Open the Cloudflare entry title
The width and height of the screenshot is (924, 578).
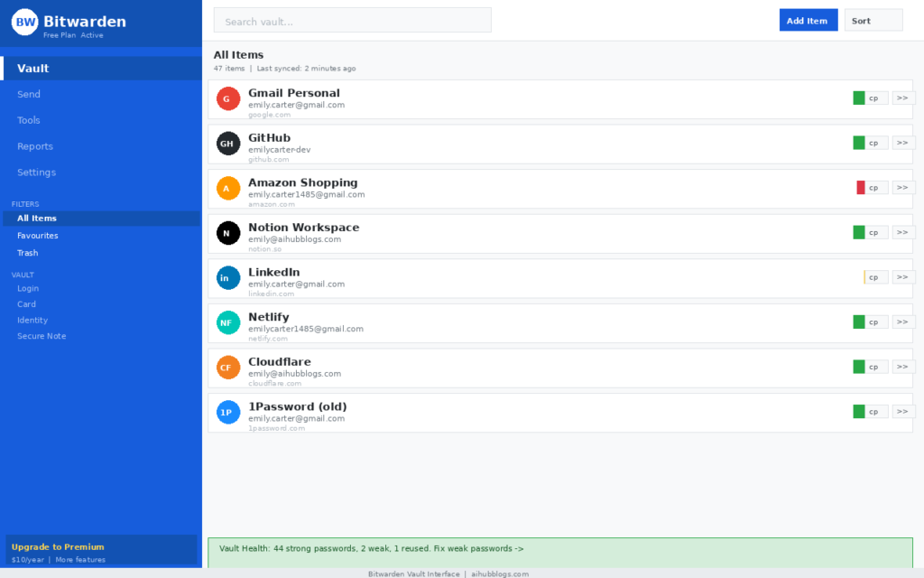280,361
